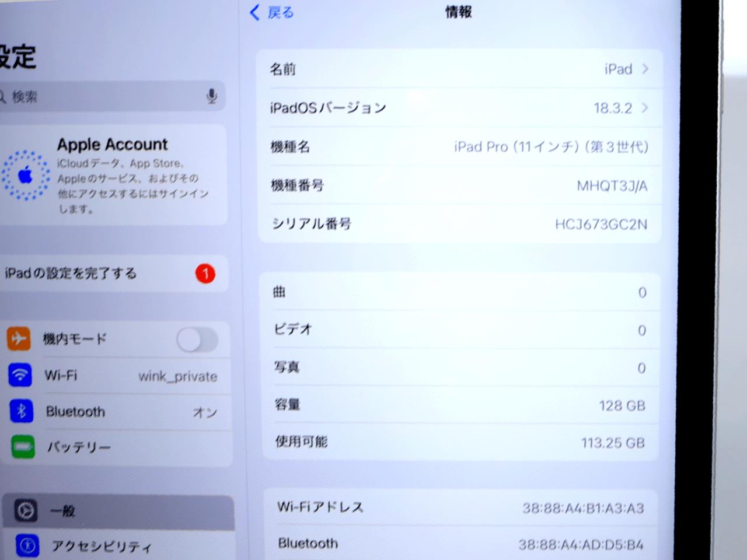Open the iPadOSバージョン row chevron
Image resolution: width=747 pixels, height=560 pixels.
645,108
